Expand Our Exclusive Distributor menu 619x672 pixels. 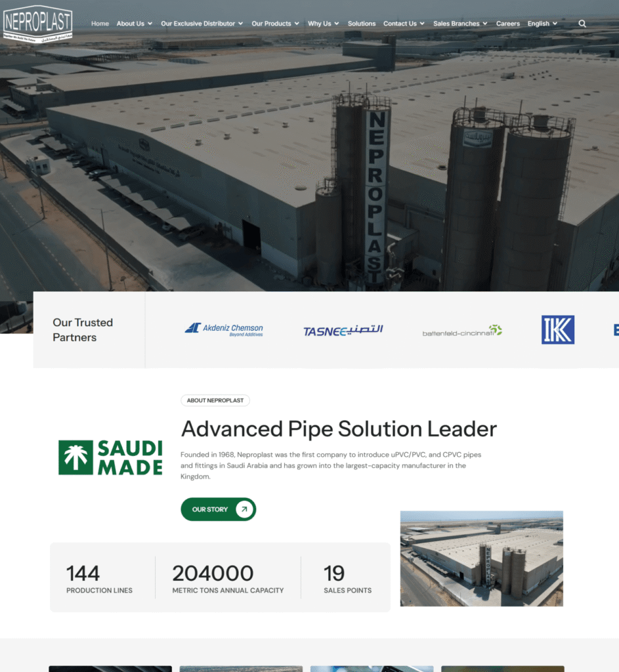point(202,24)
